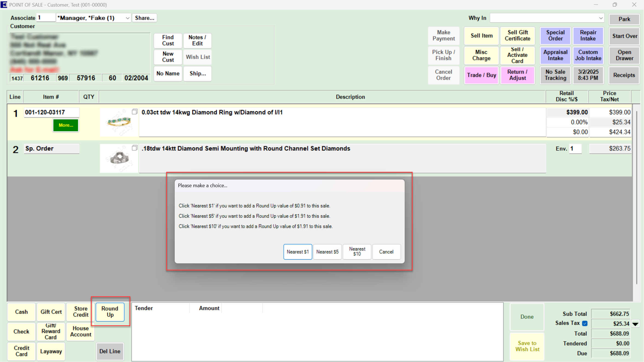
Task: Toggle the Sales Tax checkbox
Action: tap(585, 323)
